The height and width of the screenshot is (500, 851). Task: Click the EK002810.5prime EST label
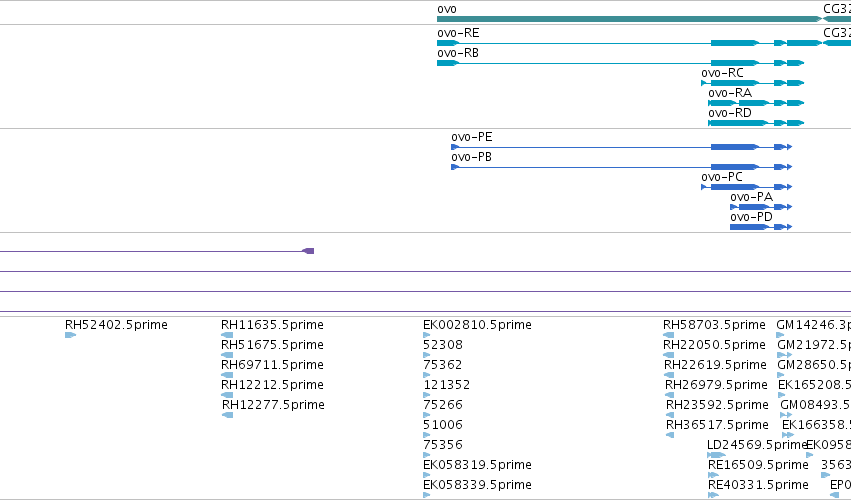point(477,325)
